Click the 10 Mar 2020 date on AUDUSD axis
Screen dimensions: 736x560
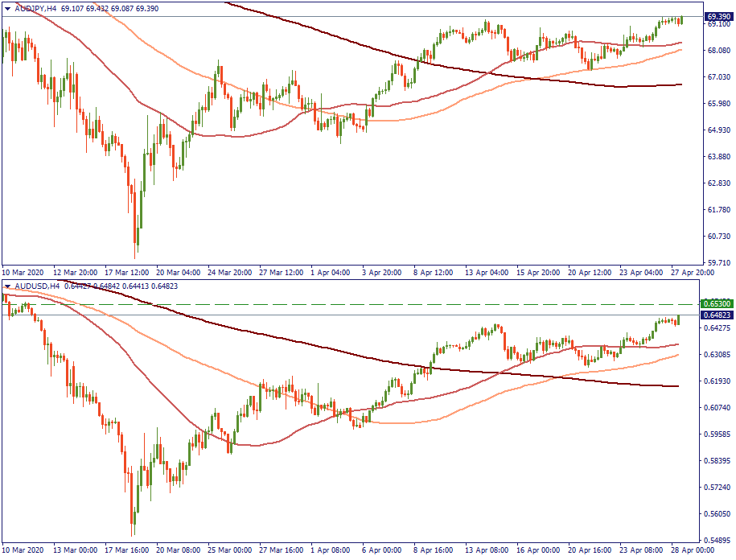point(24,551)
